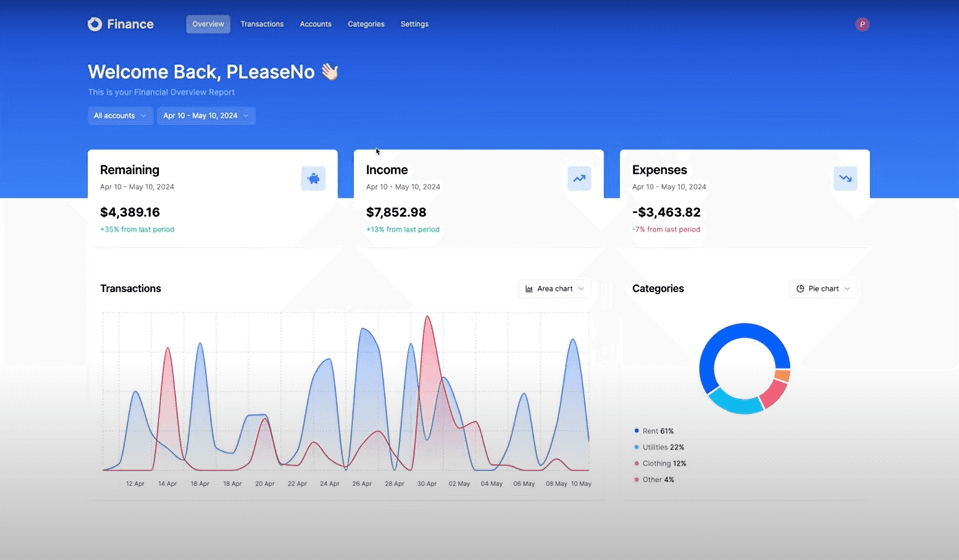The height and width of the screenshot is (560, 959).
Task: Click the area chart icon in Transactions
Action: [529, 289]
